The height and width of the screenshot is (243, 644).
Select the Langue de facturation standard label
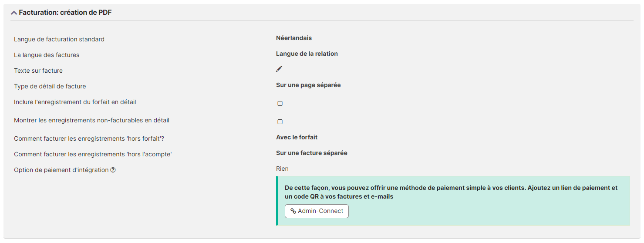(x=59, y=40)
